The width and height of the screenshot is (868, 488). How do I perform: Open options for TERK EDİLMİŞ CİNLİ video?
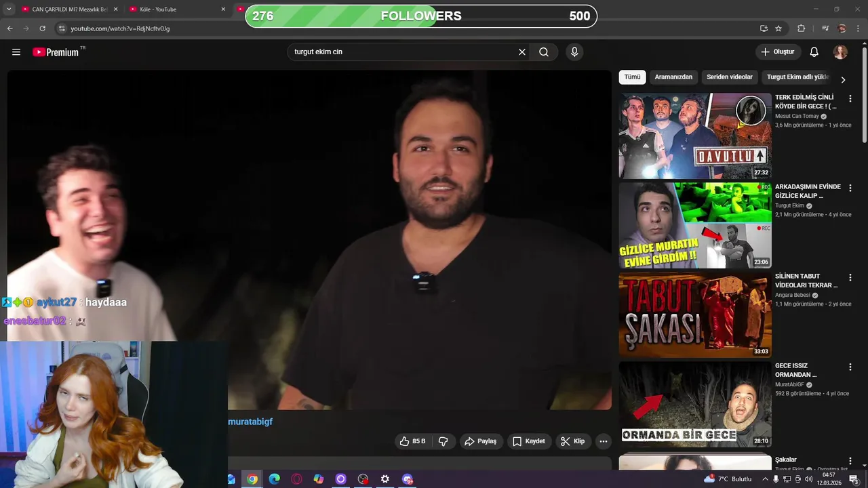(x=850, y=99)
